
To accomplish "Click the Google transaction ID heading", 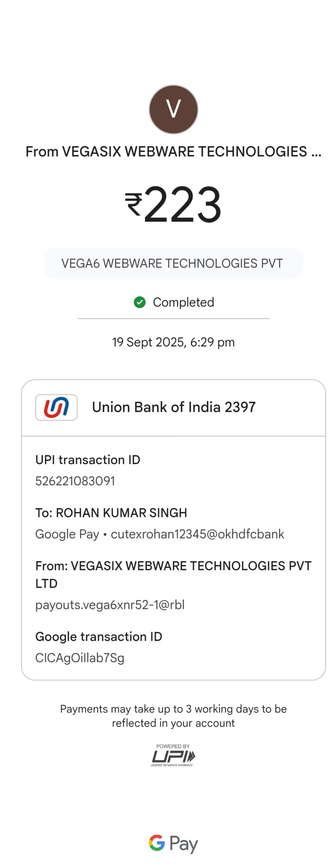I will point(99,637).
